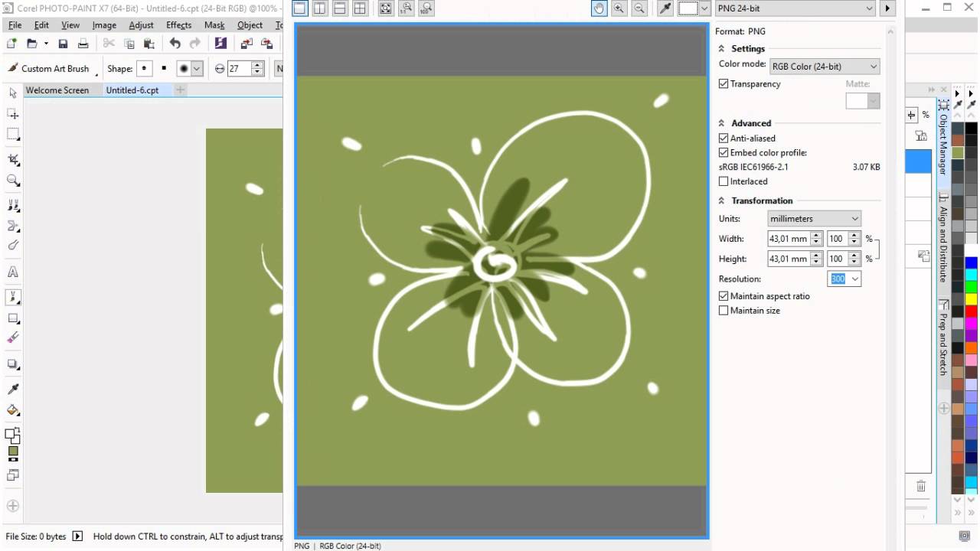Image resolution: width=980 pixels, height=551 pixels.
Task: Select the Clone tool in toolbox
Action: (13, 206)
